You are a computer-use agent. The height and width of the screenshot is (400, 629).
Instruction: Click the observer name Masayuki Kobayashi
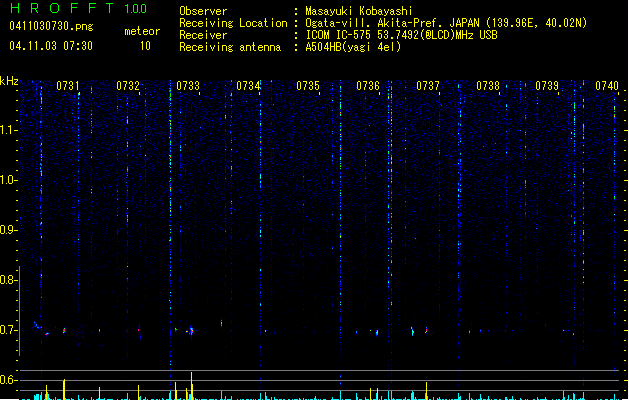(359, 11)
